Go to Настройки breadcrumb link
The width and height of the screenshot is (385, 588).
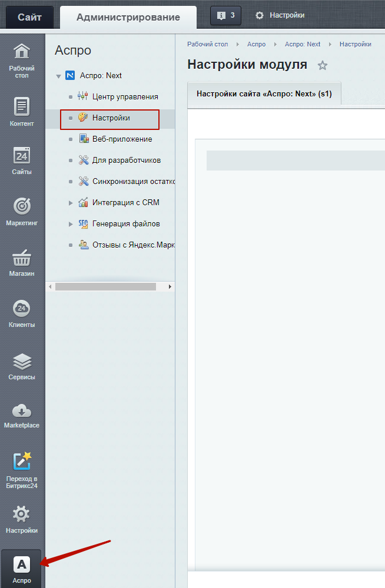356,44
